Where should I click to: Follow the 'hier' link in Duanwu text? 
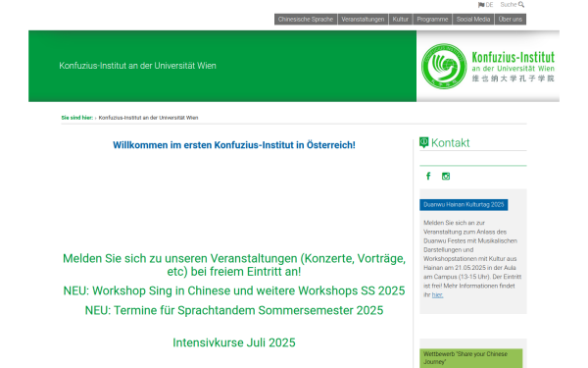click(x=437, y=294)
